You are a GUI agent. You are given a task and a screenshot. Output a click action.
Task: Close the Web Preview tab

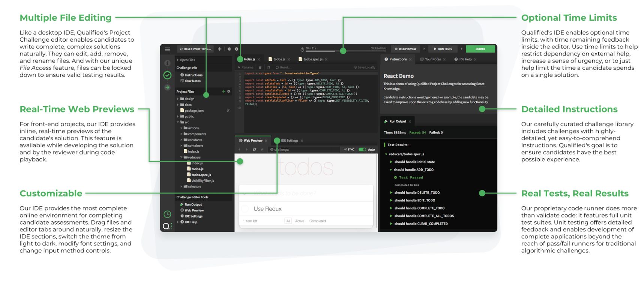click(x=266, y=141)
